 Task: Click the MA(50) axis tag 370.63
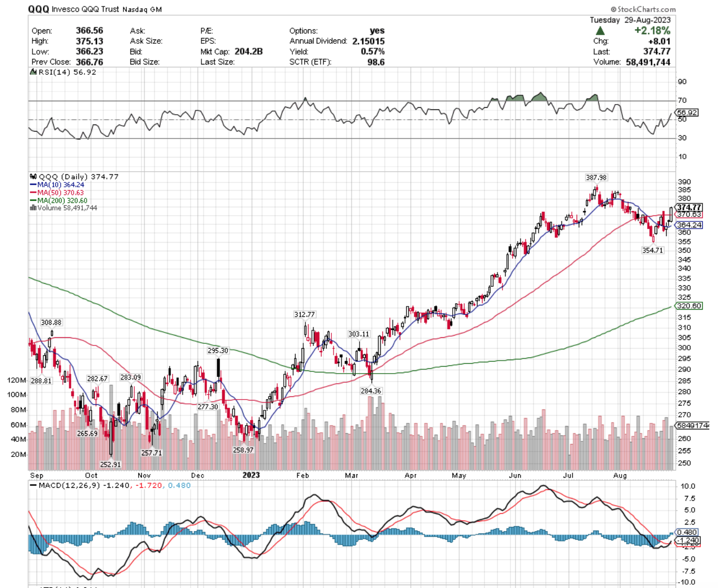tap(689, 214)
